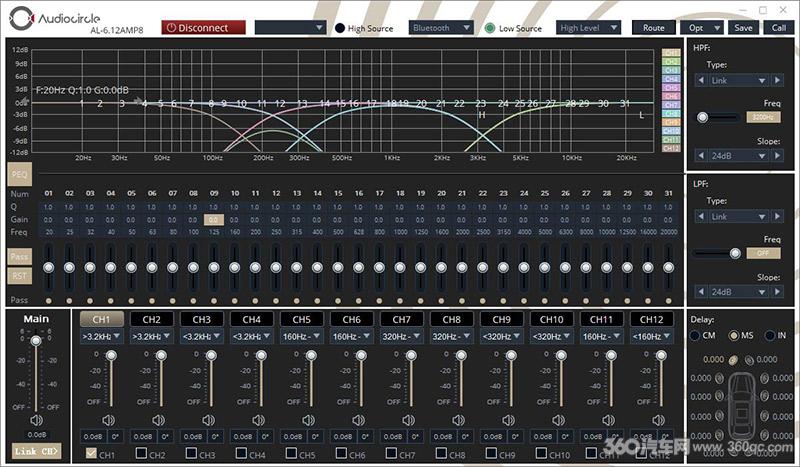The height and width of the screenshot is (467, 800).
Task: Click LPF Type right arrow
Action: (x=777, y=216)
